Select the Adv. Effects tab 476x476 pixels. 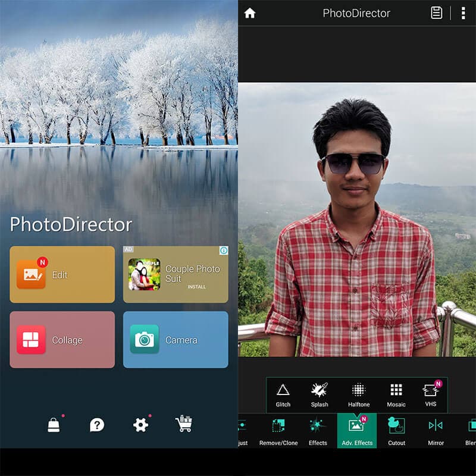pos(357,430)
